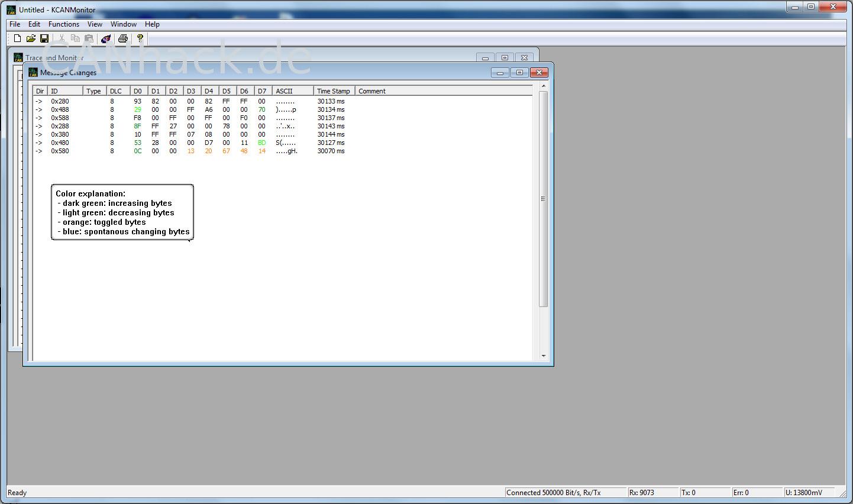Click the Comment column header

click(x=444, y=91)
